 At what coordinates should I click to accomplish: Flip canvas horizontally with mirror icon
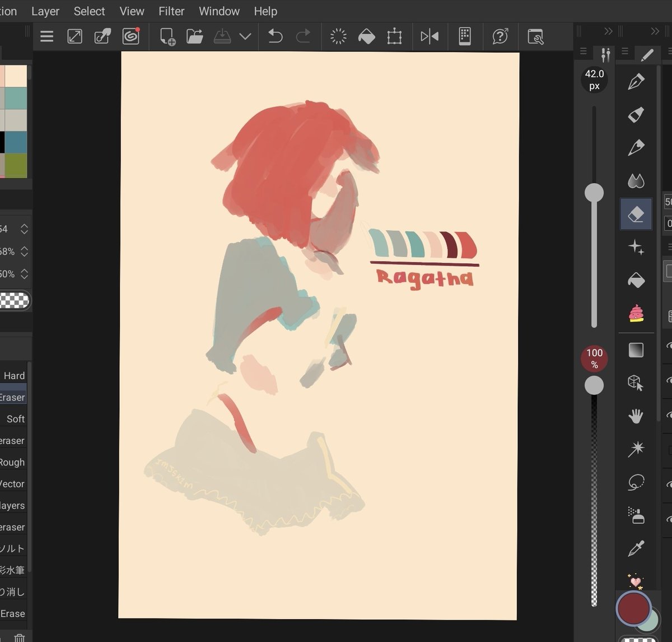point(430,37)
